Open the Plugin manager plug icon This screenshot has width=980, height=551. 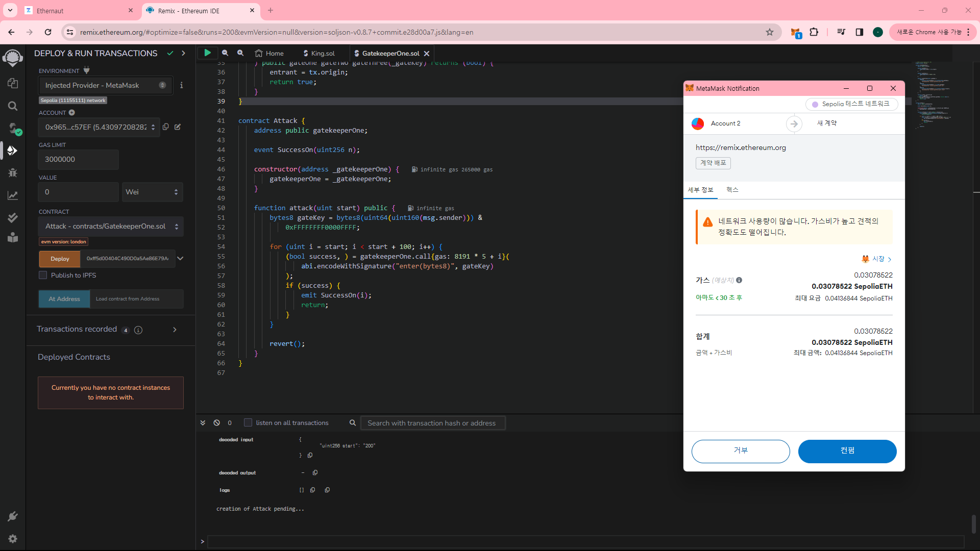pos(13,516)
